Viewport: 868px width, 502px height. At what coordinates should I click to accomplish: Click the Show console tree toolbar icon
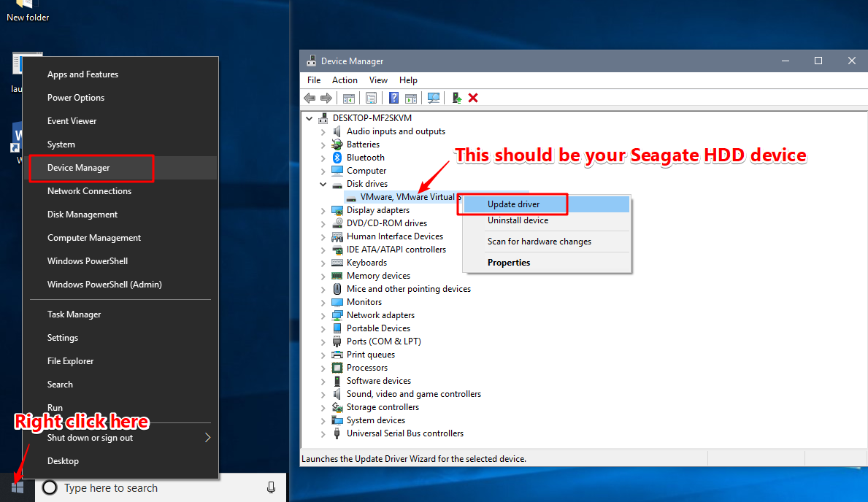pyautogui.click(x=348, y=98)
